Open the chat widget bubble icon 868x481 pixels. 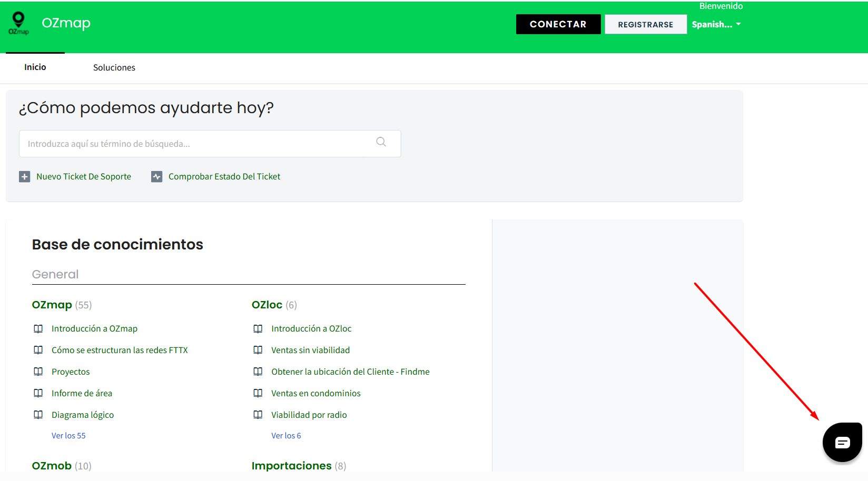[x=842, y=443]
